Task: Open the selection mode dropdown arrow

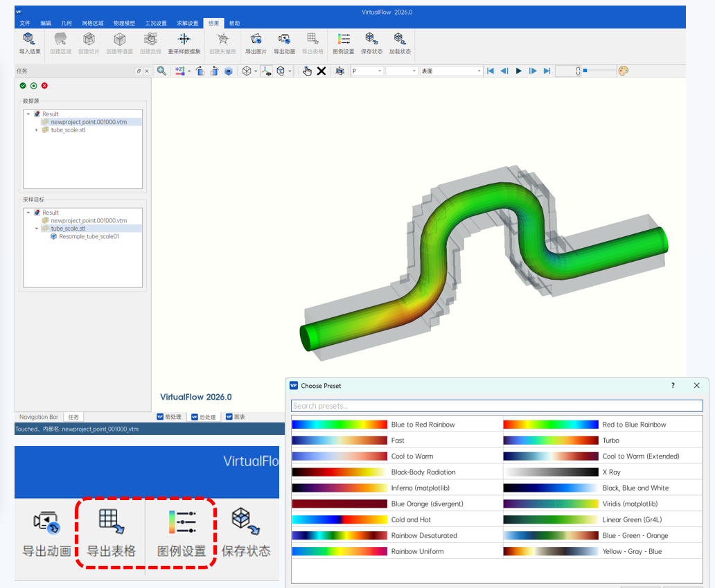Action: pyautogui.click(x=290, y=71)
